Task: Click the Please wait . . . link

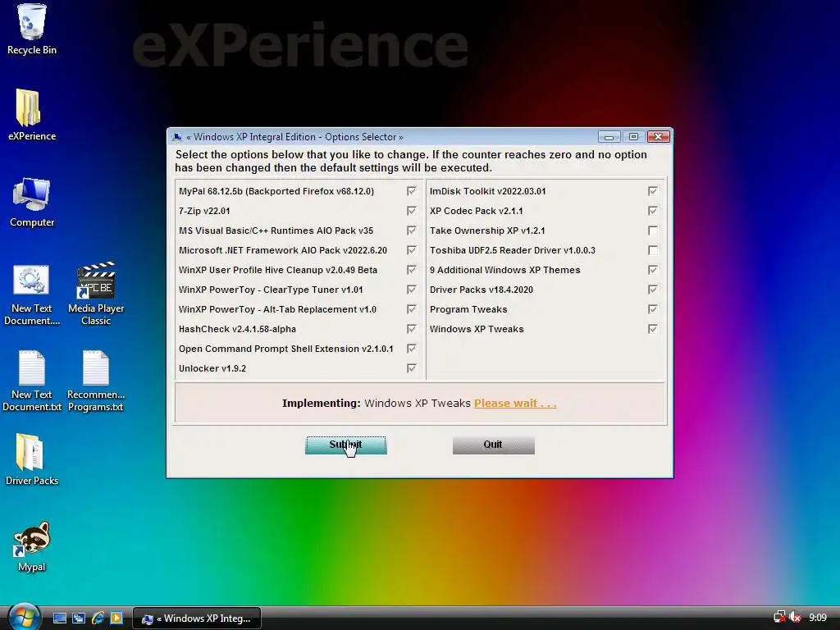Action: pyautogui.click(x=515, y=404)
